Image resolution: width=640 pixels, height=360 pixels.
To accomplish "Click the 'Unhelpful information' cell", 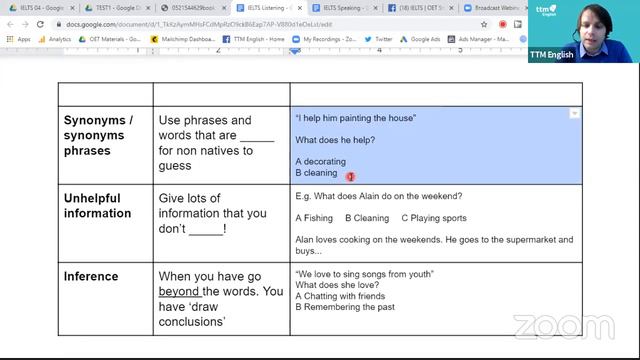I will point(106,223).
